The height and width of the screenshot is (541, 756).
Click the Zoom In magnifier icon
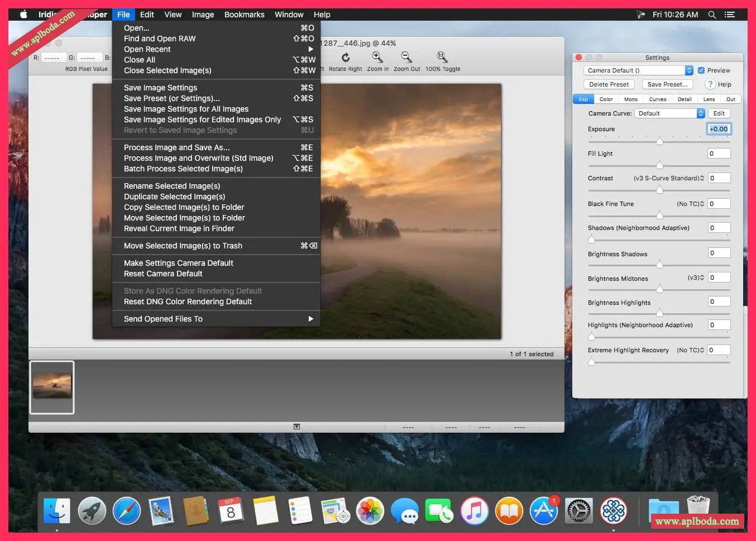(377, 57)
